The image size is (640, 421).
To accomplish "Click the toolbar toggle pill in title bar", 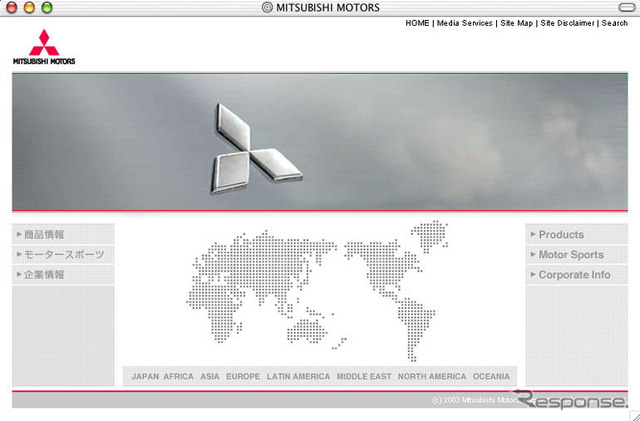I will point(627,7).
